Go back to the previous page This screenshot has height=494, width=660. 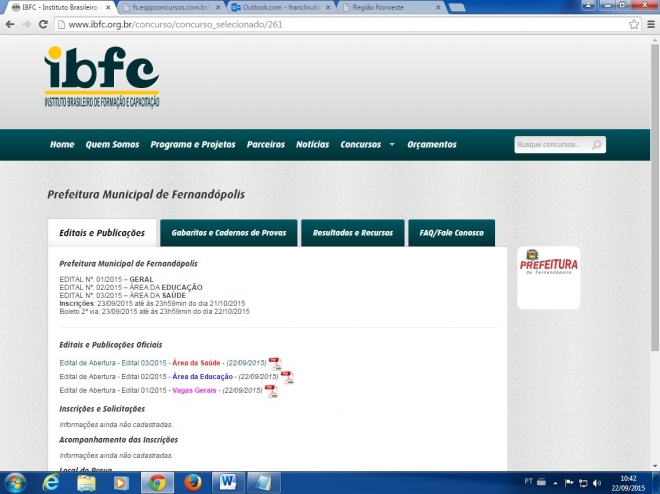coord(10,23)
